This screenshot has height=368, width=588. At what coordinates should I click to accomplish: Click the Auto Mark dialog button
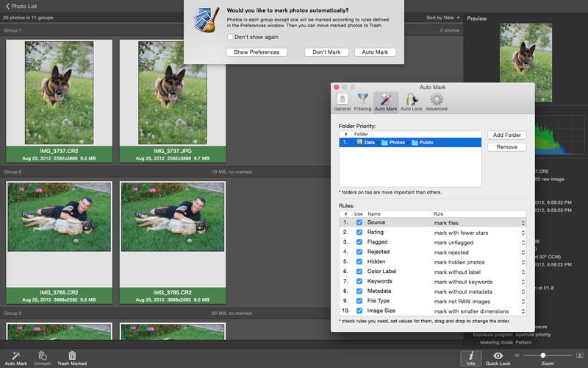(375, 52)
